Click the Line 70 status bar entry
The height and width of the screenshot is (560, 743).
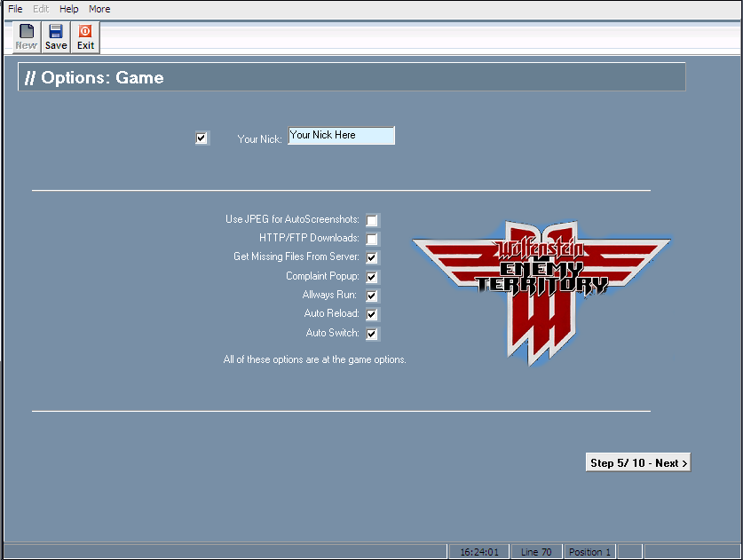pyautogui.click(x=536, y=552)
